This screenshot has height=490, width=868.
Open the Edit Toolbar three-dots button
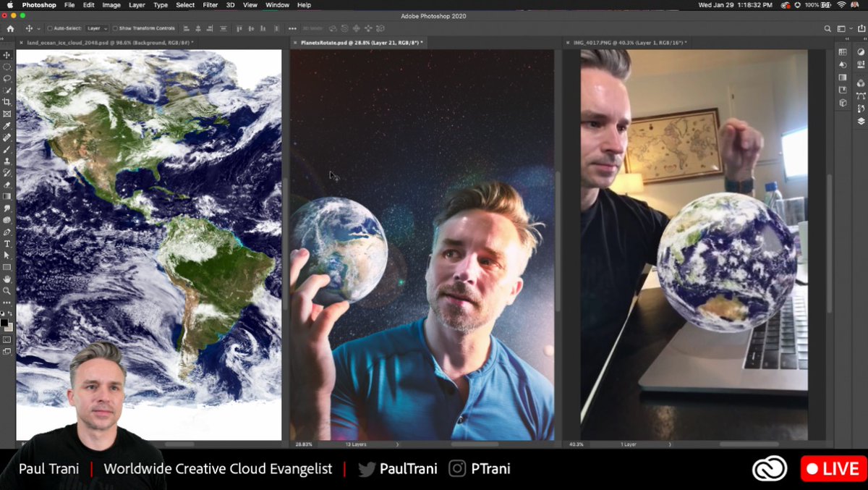point(7,303)
